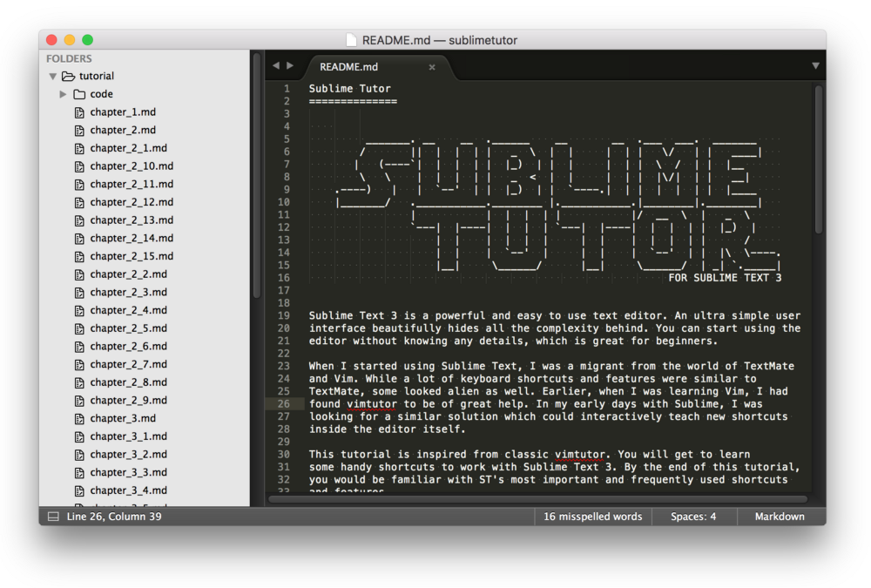Click the file icon beside chapter_2_6.md

click(79, 346)
